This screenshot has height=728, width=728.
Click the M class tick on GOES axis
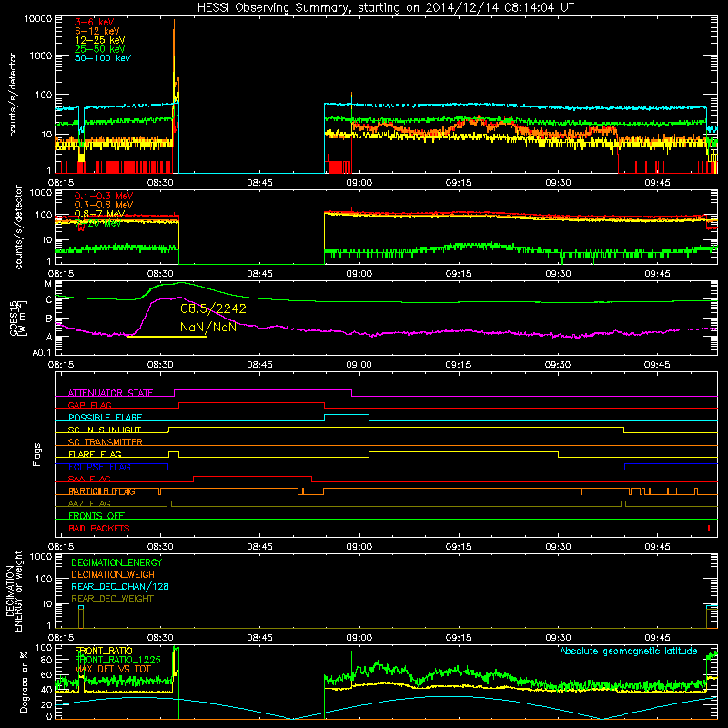(x=48, y=284)
